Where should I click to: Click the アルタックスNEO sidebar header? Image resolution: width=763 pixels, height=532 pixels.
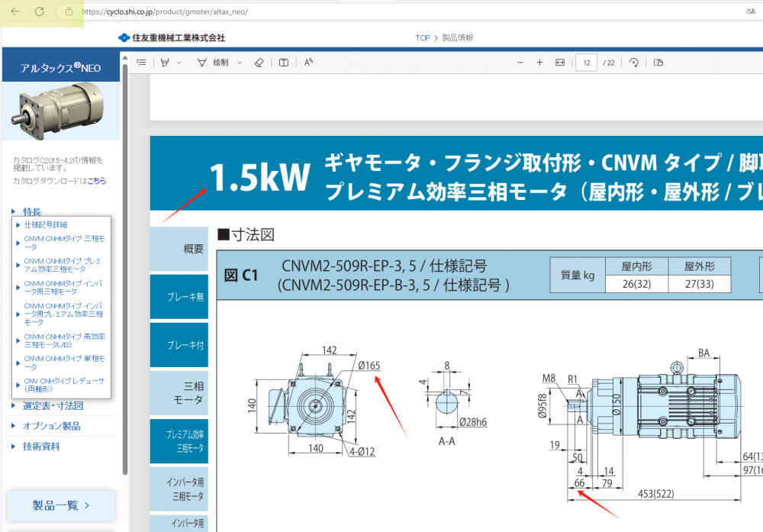pos(61,68)
